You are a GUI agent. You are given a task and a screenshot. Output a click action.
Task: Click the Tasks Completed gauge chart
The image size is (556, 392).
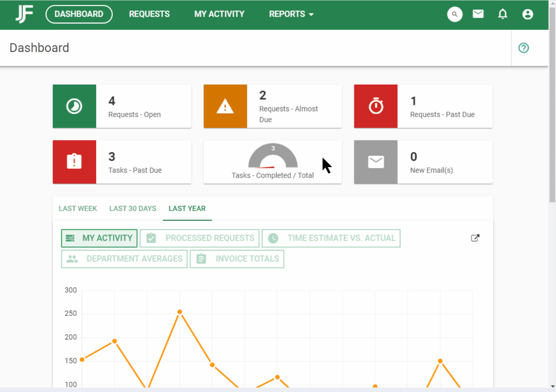pyautogui.click(x=273, y=156)
